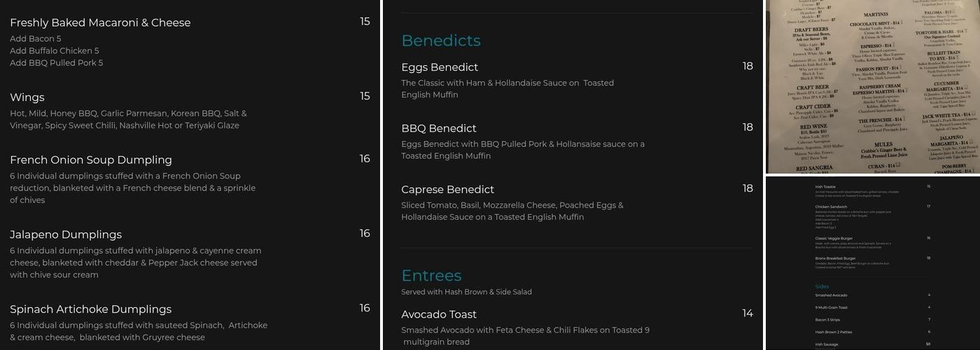Select the Freshly Baked Macaroni & Cheese item
The height and width of the screenshot is (350, 980).
pyautogui.click(x=100, y=22)
